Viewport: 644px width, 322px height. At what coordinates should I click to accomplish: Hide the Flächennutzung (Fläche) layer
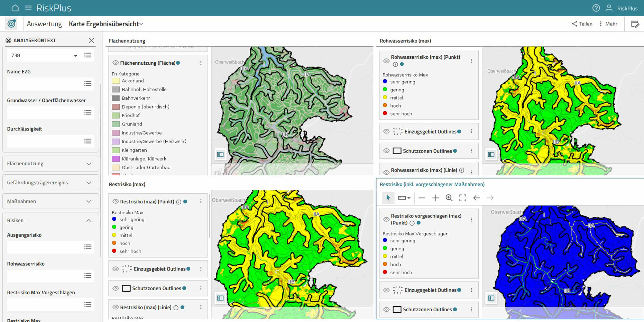[x=116, y=63]
